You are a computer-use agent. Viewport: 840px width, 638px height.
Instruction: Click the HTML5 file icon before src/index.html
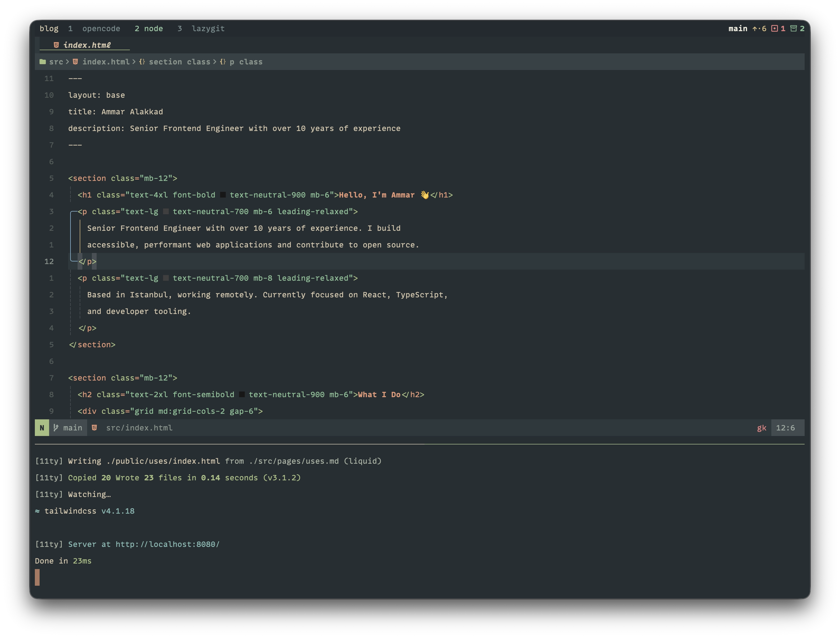[x=95, y=428]
